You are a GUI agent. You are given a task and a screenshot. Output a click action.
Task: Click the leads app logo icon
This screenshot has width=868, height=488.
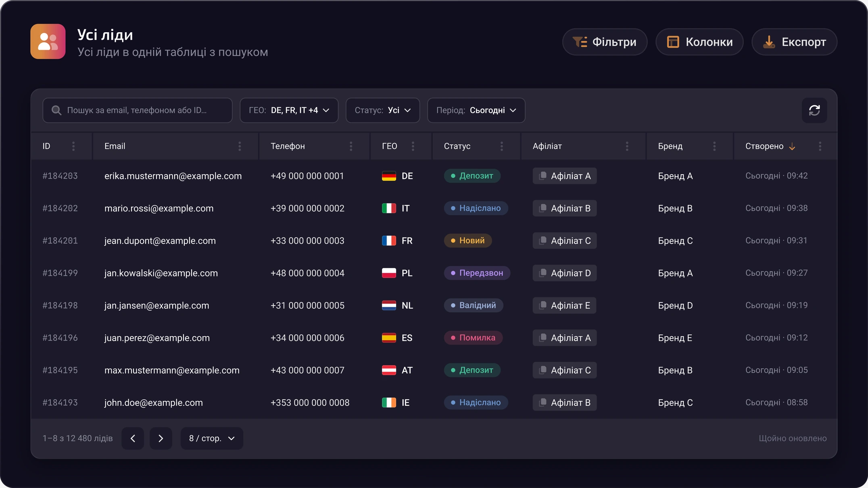[48, 42]
